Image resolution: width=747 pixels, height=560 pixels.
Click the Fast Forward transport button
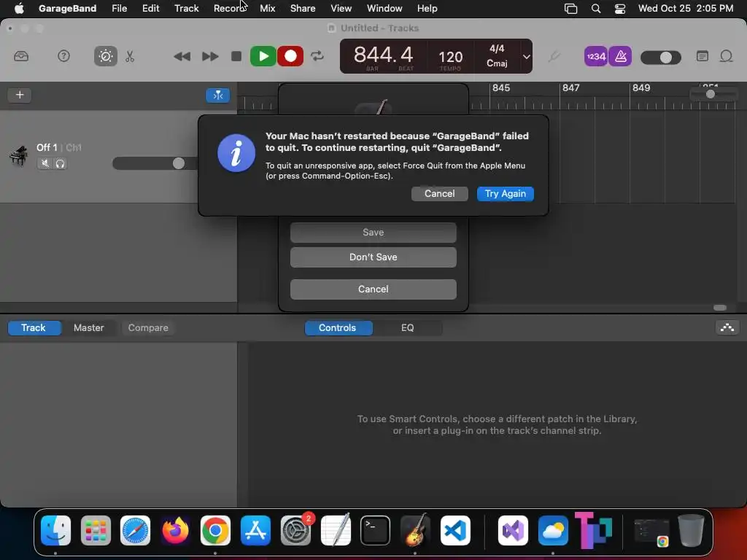[209, 57]
